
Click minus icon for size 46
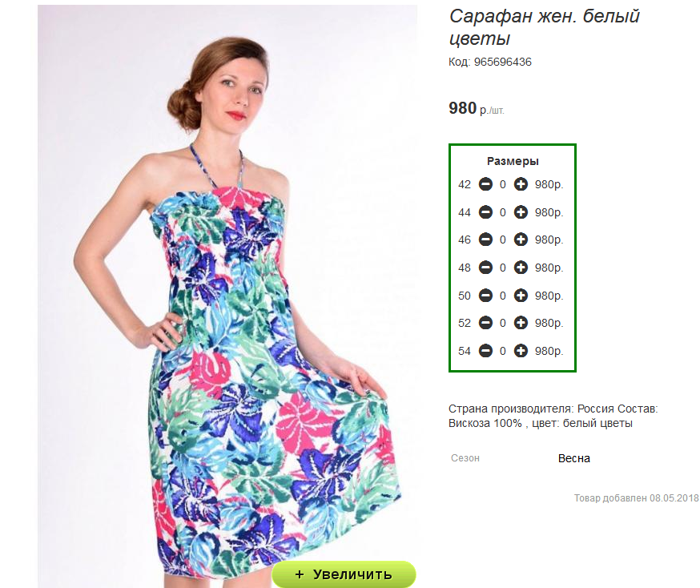(x=485, y=240)
